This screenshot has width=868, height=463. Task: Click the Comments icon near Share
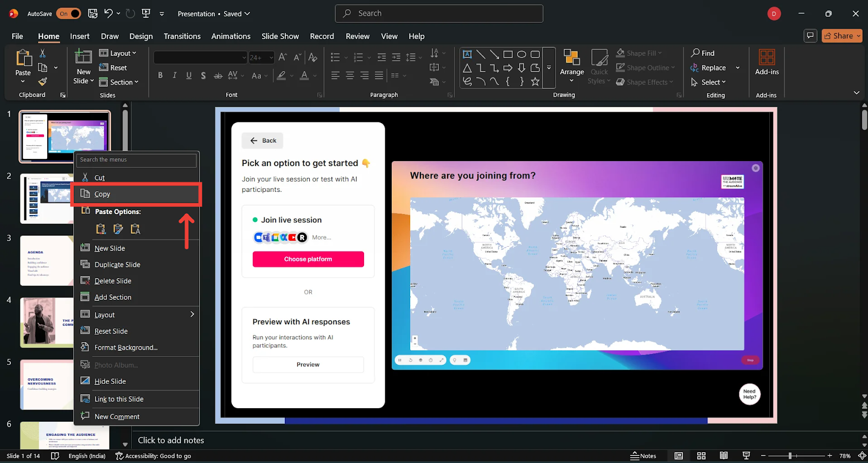(810, 36)
